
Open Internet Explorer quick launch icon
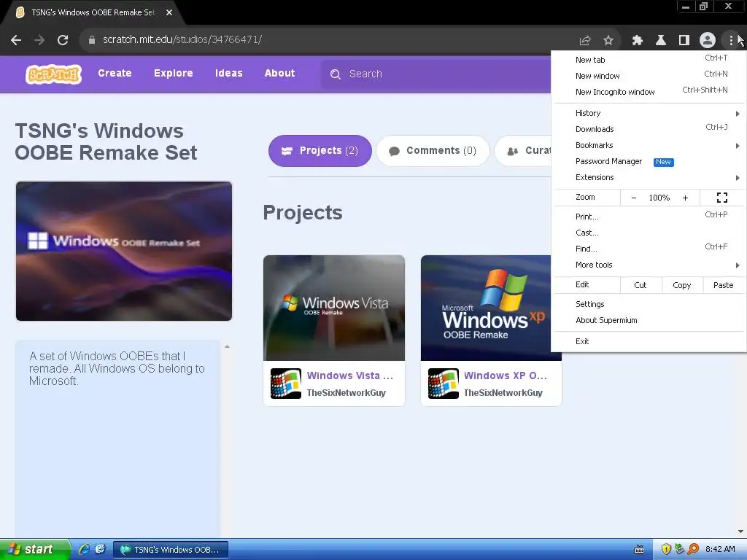click(x=85, y=549)
